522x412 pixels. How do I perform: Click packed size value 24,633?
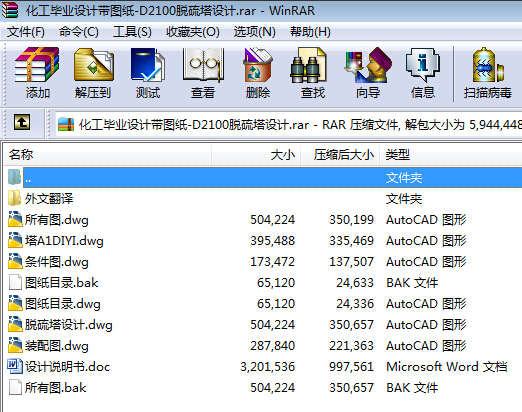(355, 283)
